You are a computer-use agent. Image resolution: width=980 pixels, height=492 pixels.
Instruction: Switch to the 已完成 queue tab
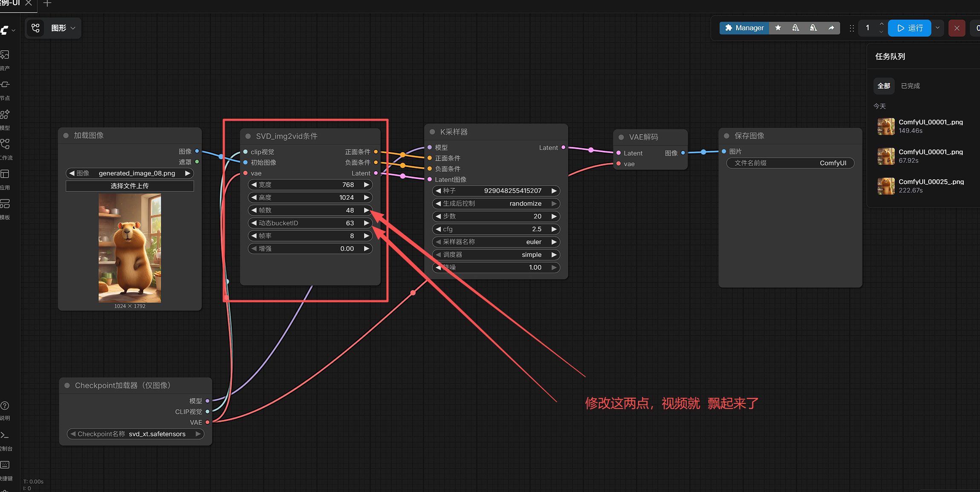[910, 86]
